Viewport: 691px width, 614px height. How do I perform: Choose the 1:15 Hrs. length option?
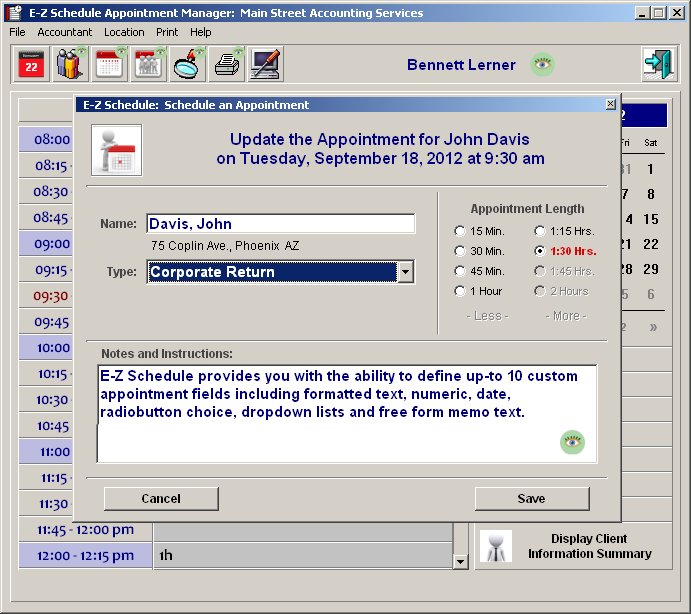point(540,231)
